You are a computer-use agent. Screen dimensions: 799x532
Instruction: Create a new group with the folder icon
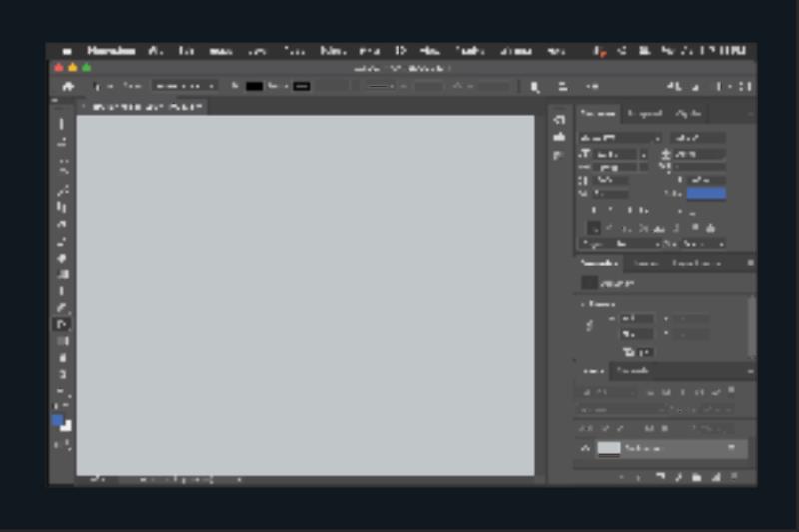(x=696, y=477)
